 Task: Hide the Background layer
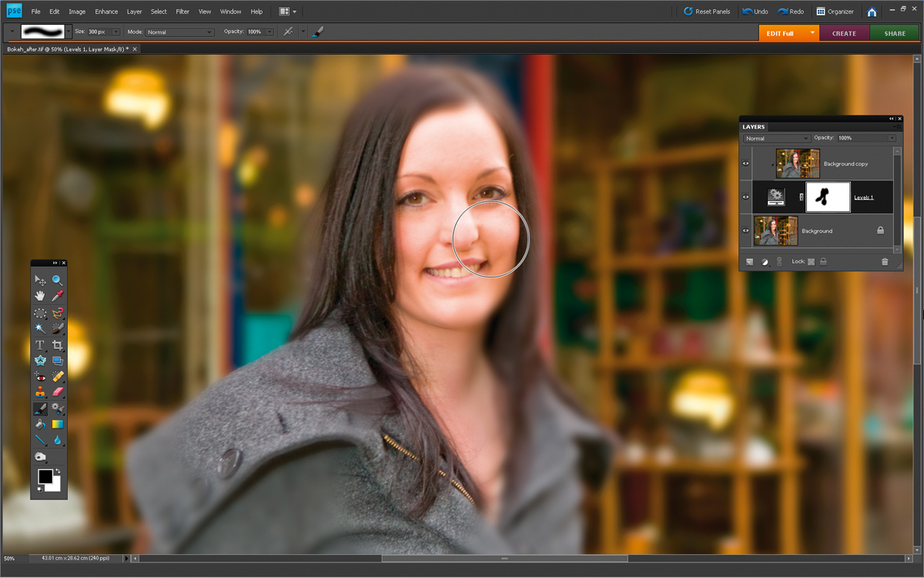[x=745, y=230]
